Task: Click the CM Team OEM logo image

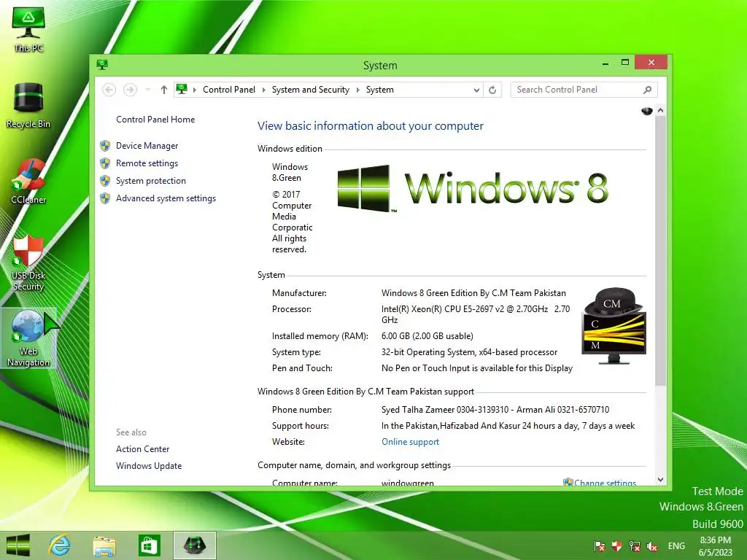Action: tap(614, 326)
